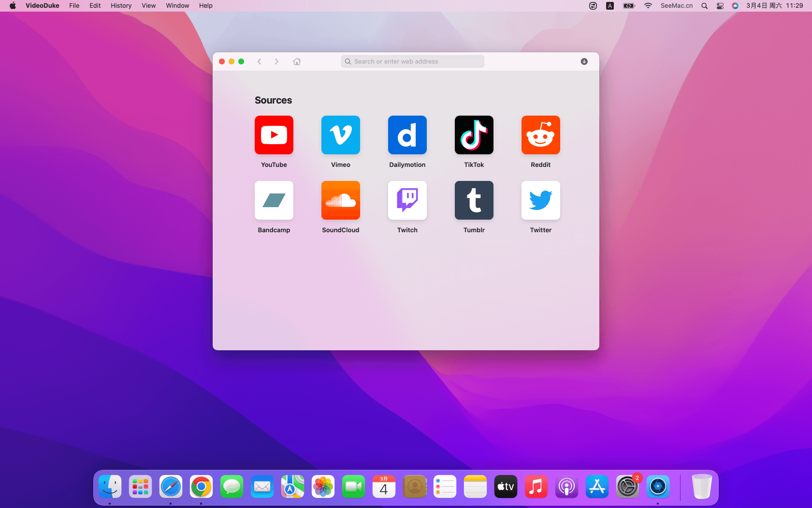This screenshot has width=812, height=508.
Task: Open the YouTube source
Action: (x=274, y=135)
